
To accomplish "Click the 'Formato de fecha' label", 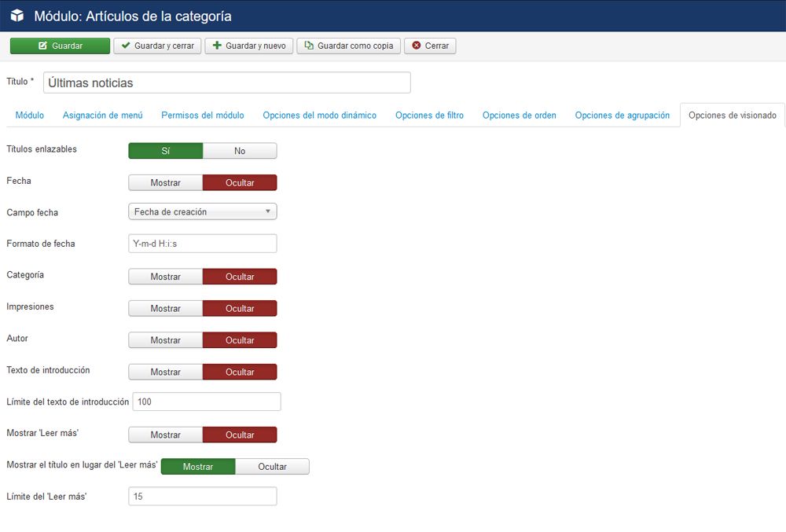I will 41,244.
